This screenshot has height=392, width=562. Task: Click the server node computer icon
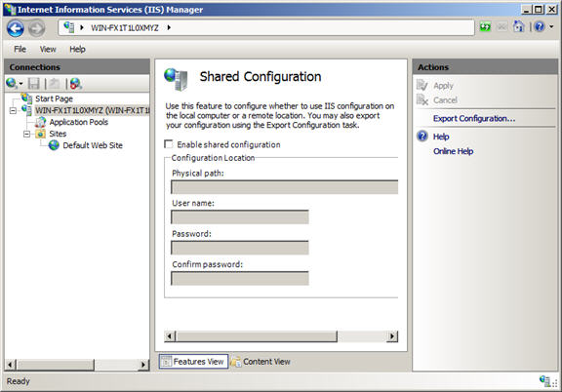[x=27, y=110]
